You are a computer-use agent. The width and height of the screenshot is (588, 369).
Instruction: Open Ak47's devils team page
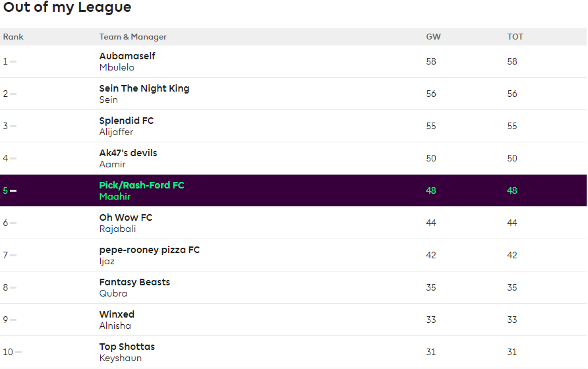(128, 153)
